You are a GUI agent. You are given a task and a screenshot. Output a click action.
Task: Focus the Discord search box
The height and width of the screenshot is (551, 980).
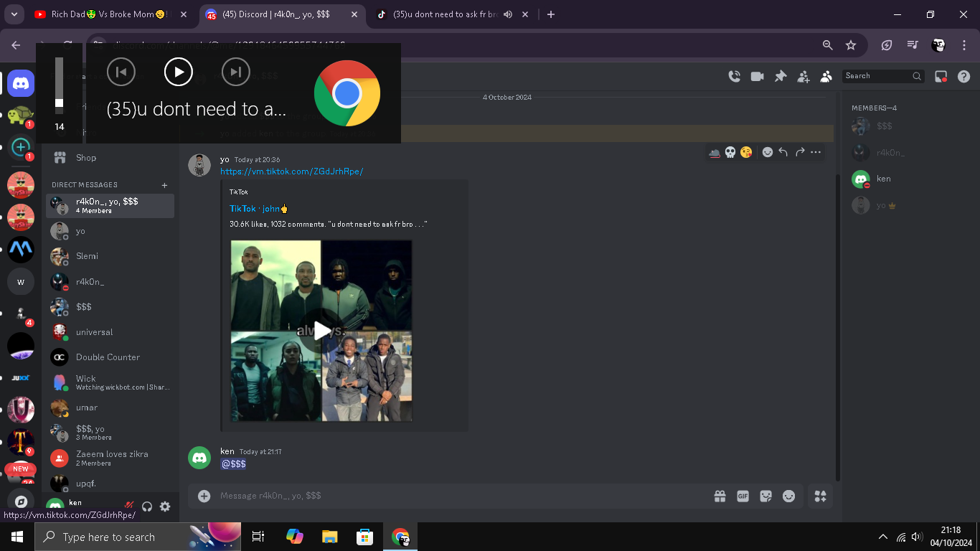(883, 76)
